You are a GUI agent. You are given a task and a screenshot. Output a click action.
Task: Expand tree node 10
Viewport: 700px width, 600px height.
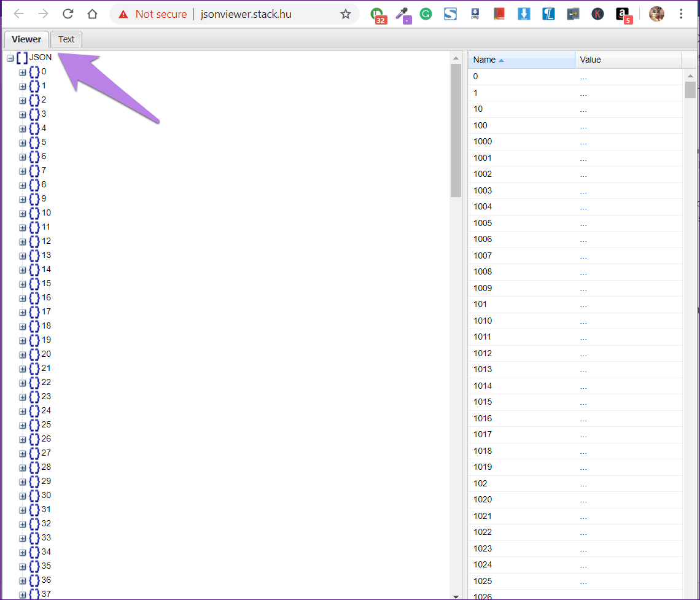[23, 214]
